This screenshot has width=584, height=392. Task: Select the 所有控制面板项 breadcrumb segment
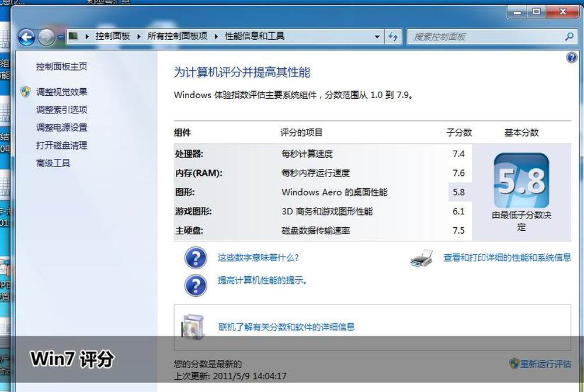tap(178, 36)
